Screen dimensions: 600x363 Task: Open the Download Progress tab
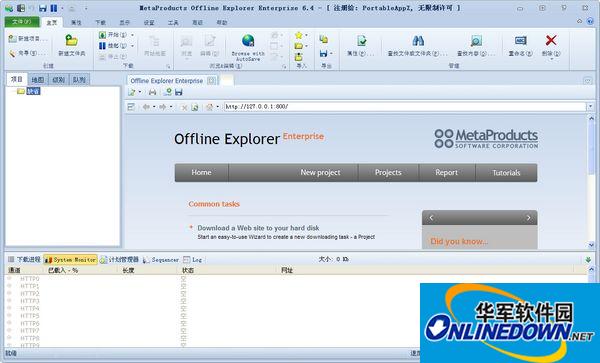pyautogui.click(x=24, y=260)
